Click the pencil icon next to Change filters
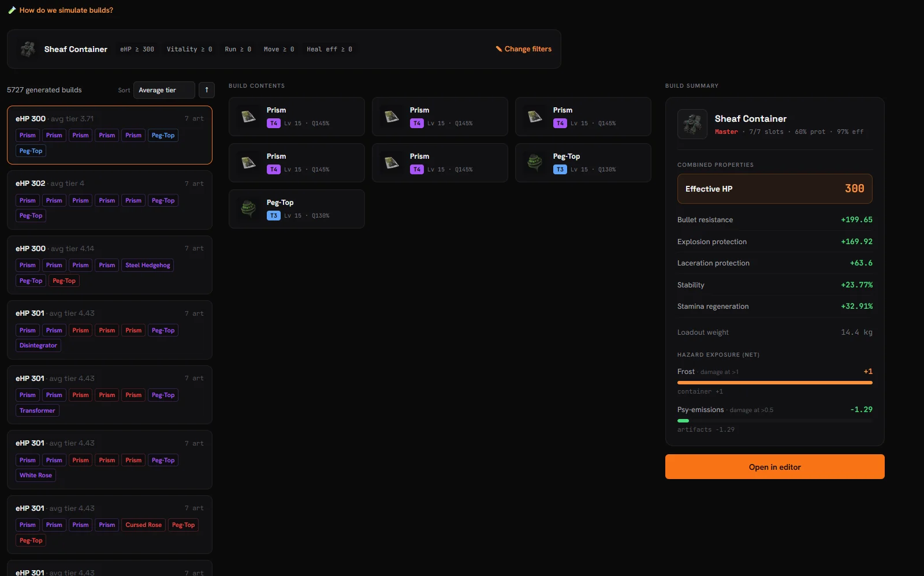 click(x=499, y=49)
